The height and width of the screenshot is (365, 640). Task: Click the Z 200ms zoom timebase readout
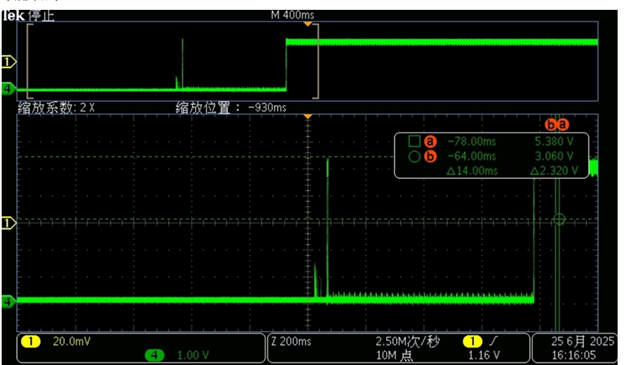(x=291, y=341)
